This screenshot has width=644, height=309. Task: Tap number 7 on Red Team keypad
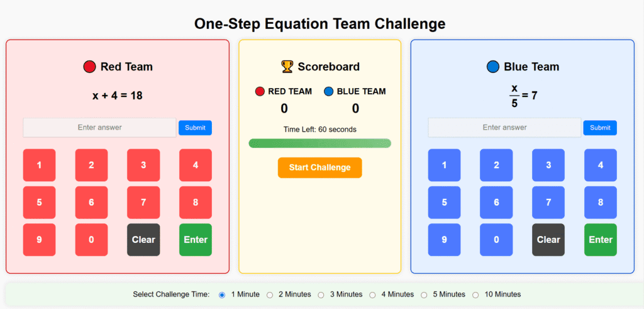point(143,203)
